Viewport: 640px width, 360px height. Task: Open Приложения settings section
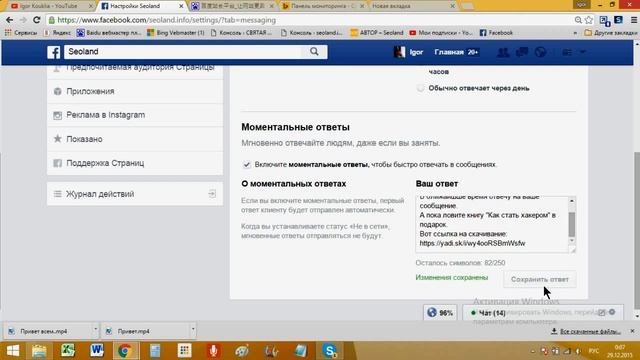[x=135, y=91]
